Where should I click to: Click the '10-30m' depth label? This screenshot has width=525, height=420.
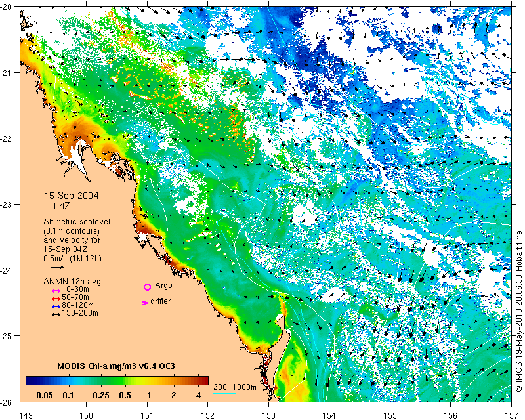(75, 289)
